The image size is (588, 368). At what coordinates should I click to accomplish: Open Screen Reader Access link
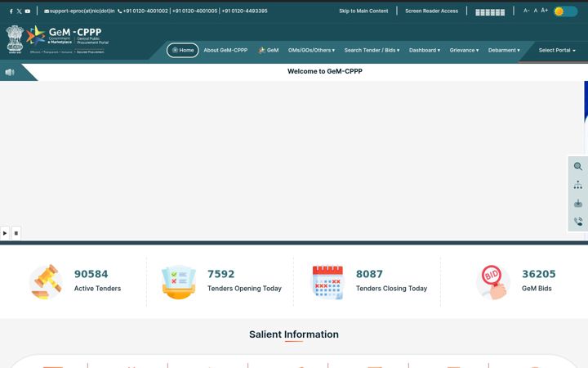click(431, 11)
